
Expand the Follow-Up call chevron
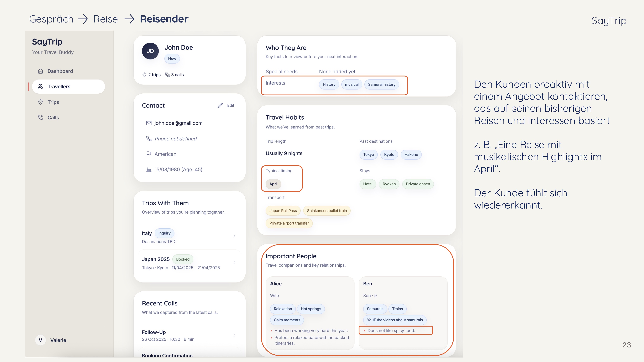[234, 335]
